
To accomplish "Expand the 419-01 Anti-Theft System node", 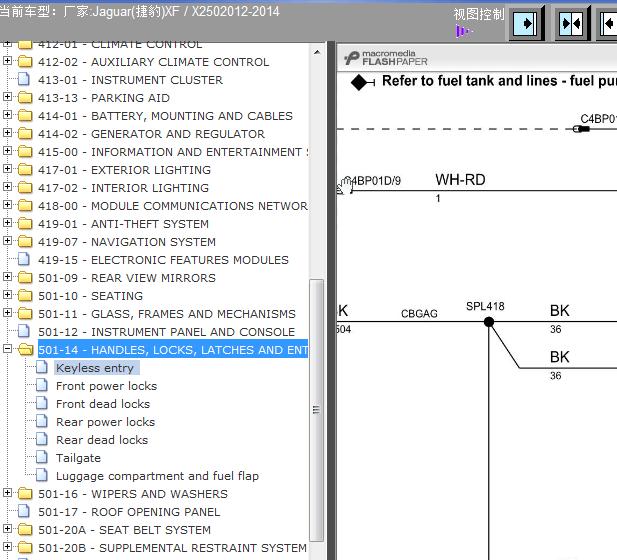I will (x=7, y=223).
